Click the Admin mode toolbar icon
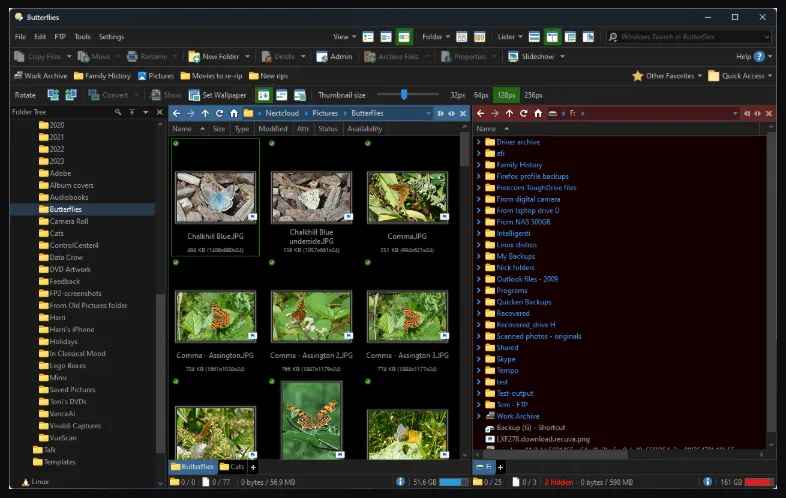Screen dimensions: 786x498 (x=322, y=57)
